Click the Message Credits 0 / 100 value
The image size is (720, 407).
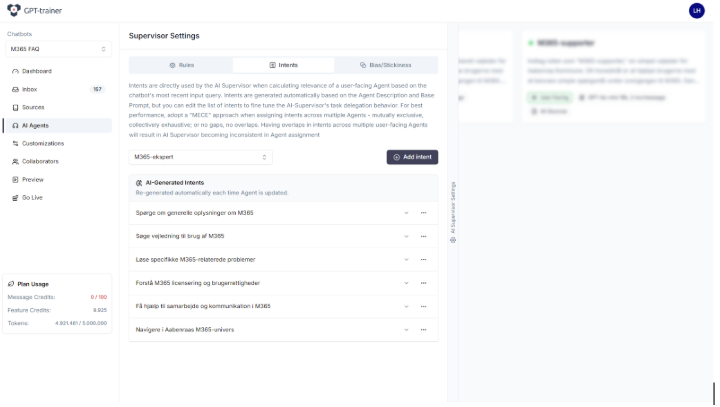(99, 297)
